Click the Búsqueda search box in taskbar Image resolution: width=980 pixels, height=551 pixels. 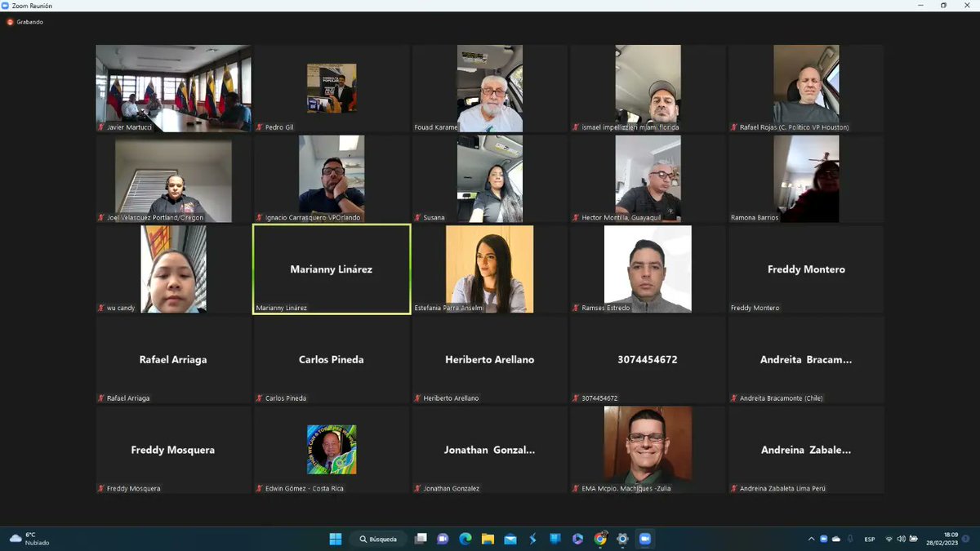[380, 539]
